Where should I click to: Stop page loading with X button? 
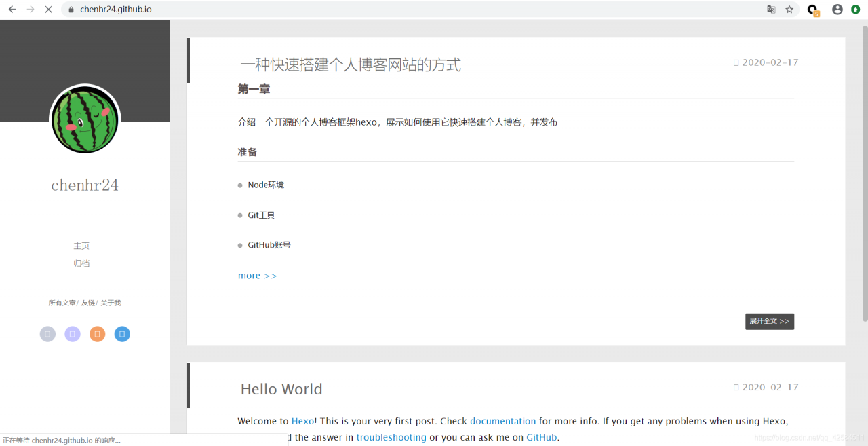(x=48, y=10)
